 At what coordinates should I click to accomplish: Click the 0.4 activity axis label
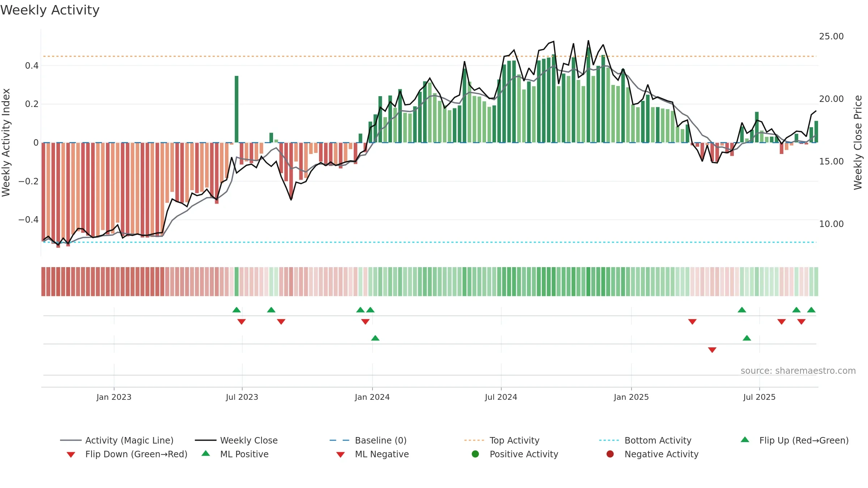point(32,65)
